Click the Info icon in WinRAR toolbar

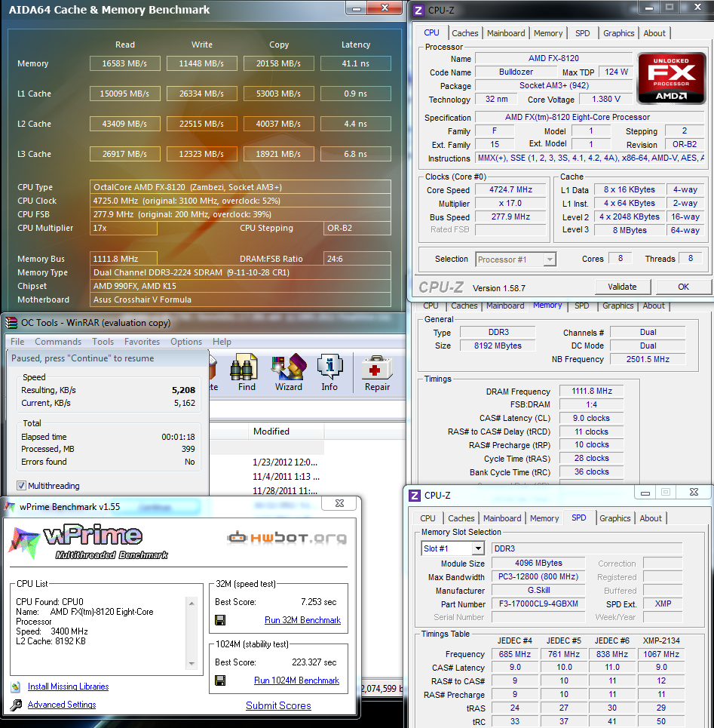click(329, 369)
